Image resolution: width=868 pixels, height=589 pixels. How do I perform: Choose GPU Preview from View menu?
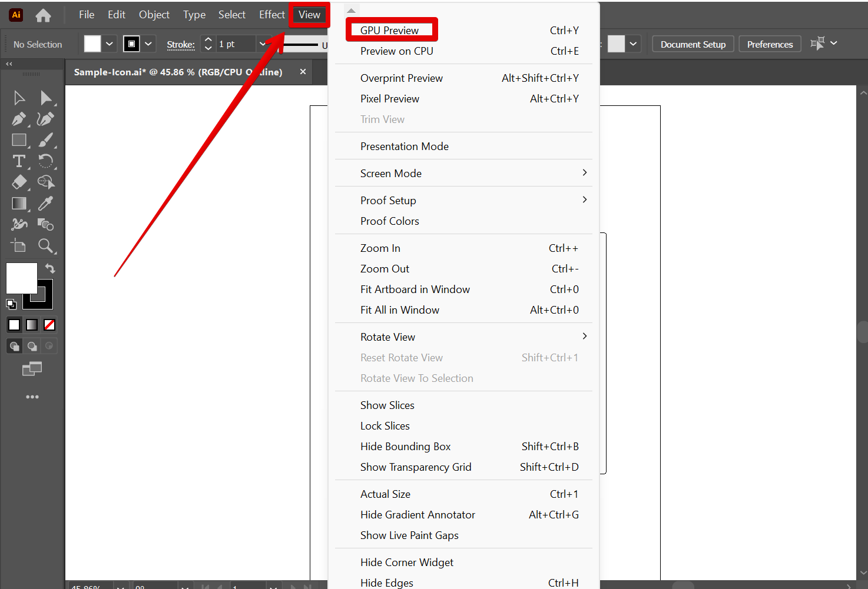tap(390, 31)
